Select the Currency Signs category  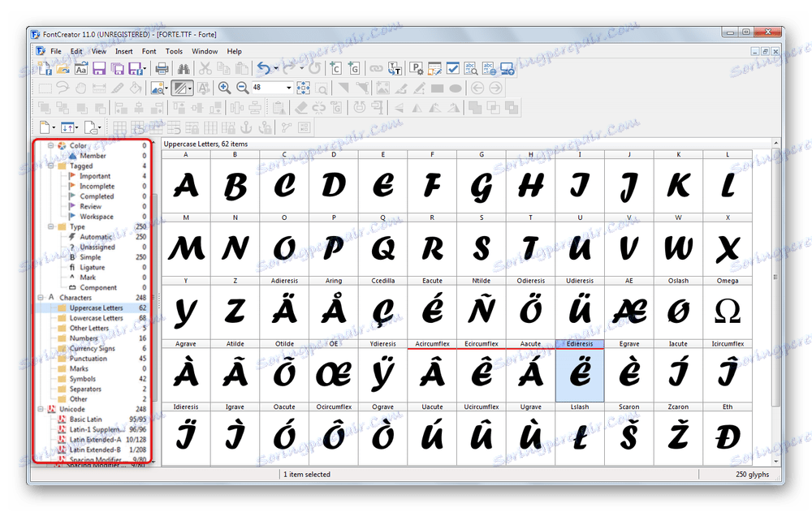(x=93, y=348)
